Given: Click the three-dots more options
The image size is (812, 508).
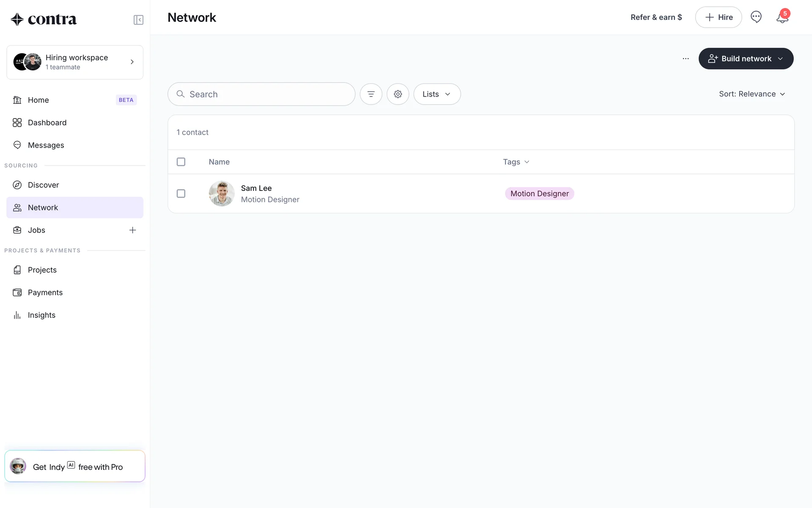Looking at the screenshot, I should point(686,59).
